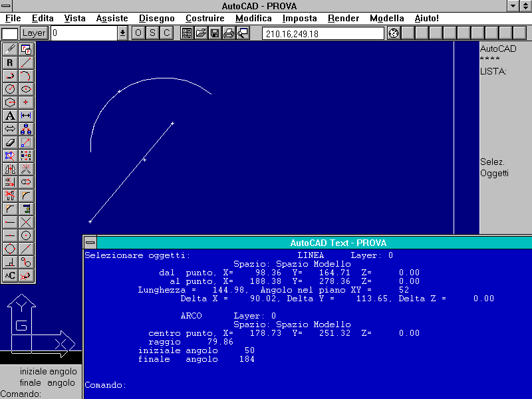Open the Vista menu
The width and height of the screenshot is (532, 399).
(74, 19)
